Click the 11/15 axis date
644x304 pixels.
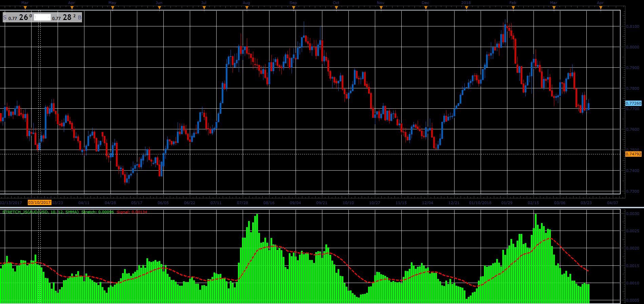pos(401,203)
